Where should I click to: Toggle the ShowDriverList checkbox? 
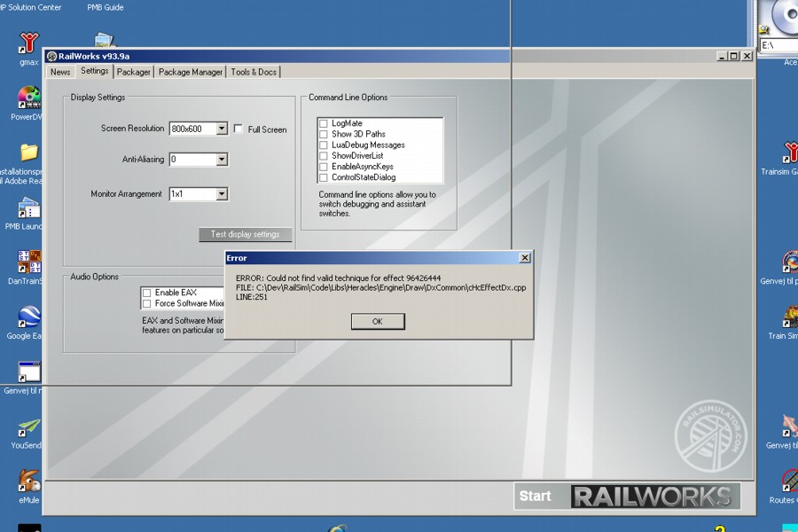click(x=323, y=156)
